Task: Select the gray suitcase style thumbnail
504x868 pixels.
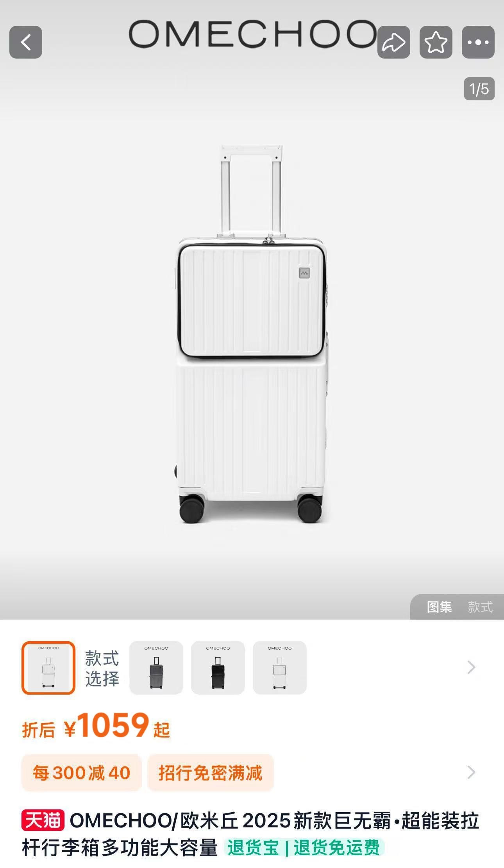Action: coord(156,668)
